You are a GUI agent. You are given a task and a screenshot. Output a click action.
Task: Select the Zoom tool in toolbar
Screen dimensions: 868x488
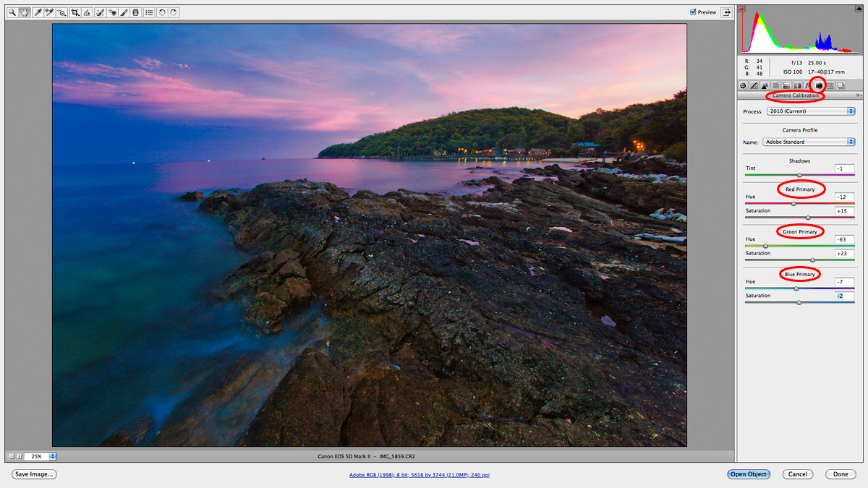click(12, 12)
